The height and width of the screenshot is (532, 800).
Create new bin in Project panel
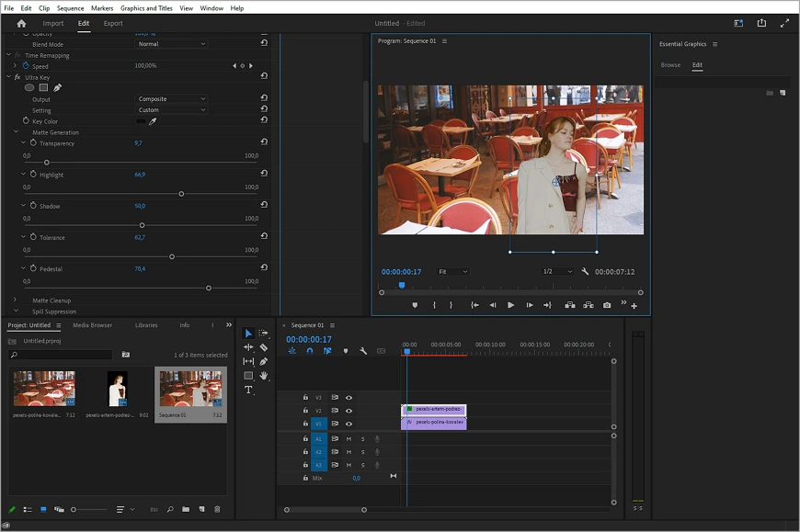(186, 509)
